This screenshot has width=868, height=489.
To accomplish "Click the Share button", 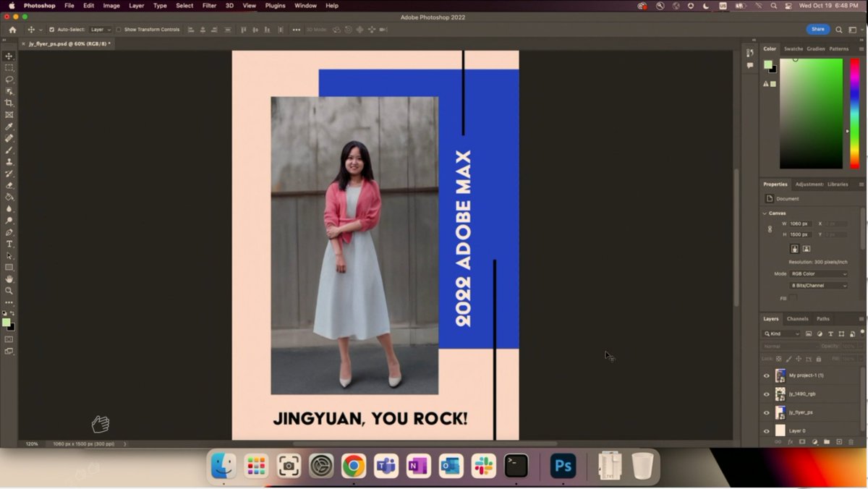I will pyautogui.click(x=818, y=30).
